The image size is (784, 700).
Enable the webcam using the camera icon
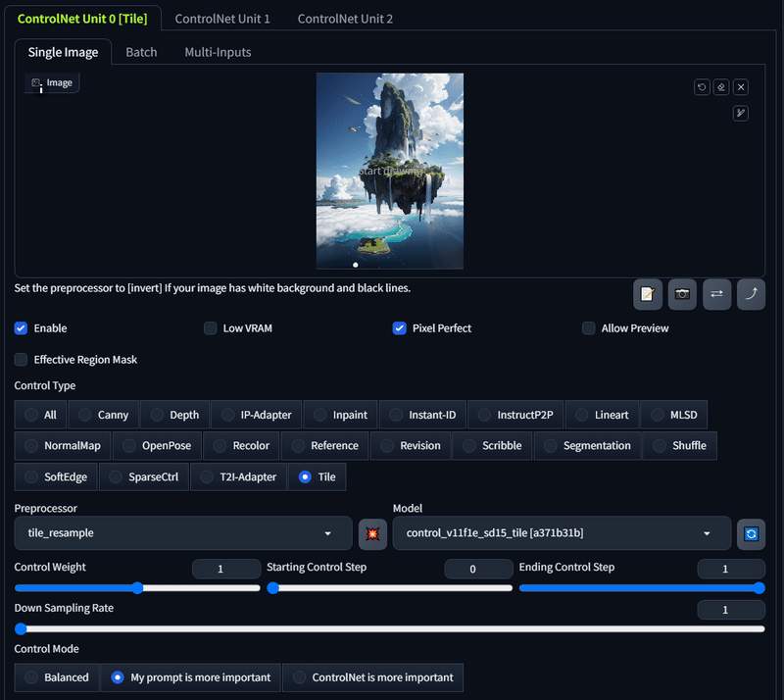coord(682,294)
